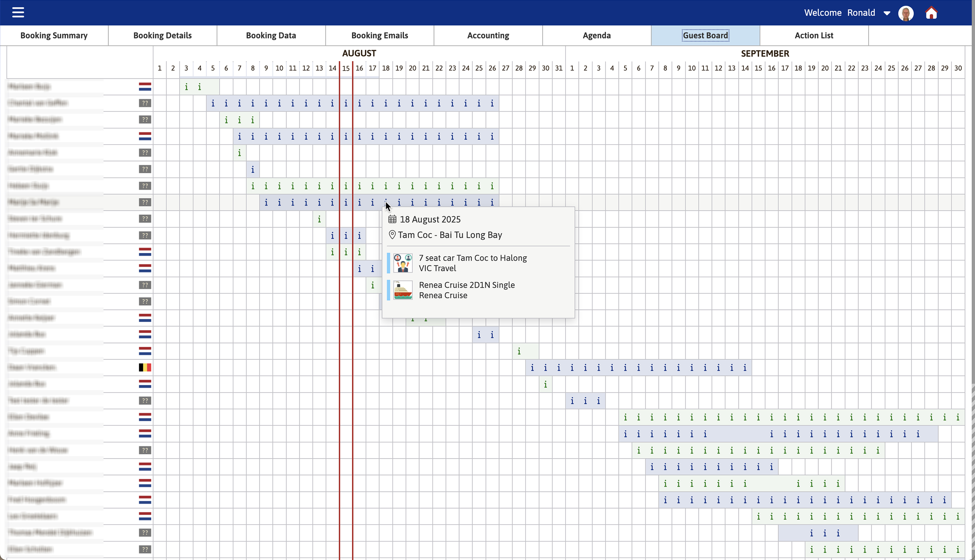Open the Welcome Ronald dropdown arrow
This screenshot has width=975, height=560.
(887, 13)
